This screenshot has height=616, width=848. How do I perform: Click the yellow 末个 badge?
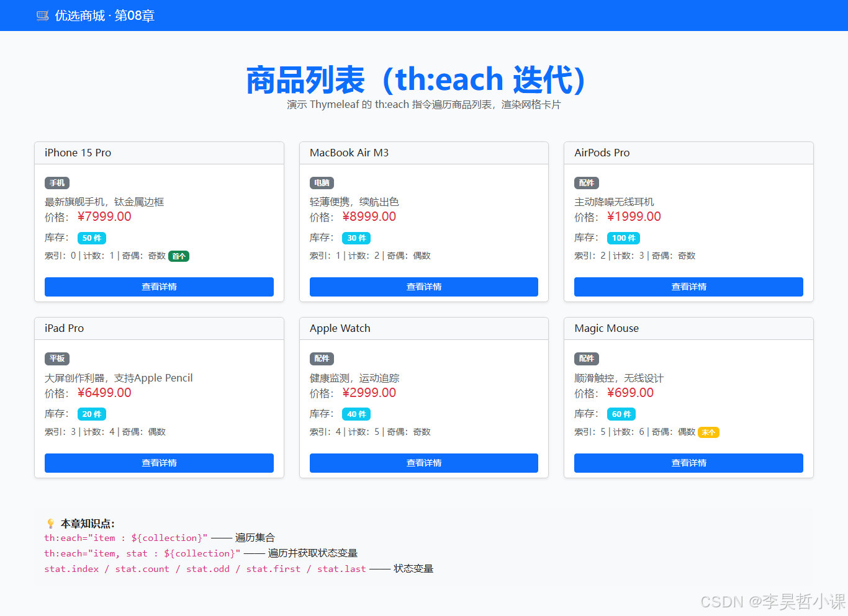pyautogui.click(x=708, y=432)
